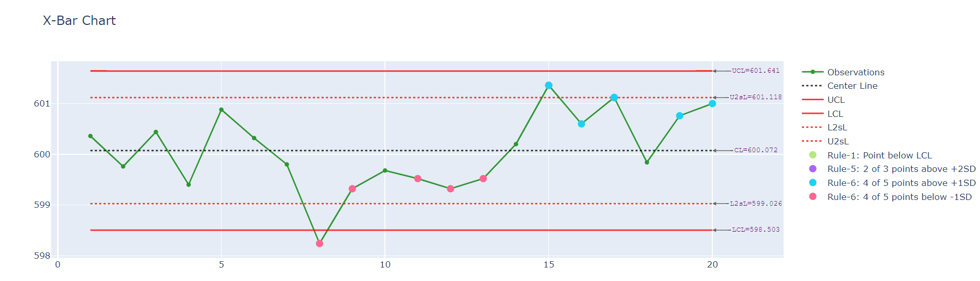
Task: Click the green observation point at sample 5
Action: coord(222,110)
